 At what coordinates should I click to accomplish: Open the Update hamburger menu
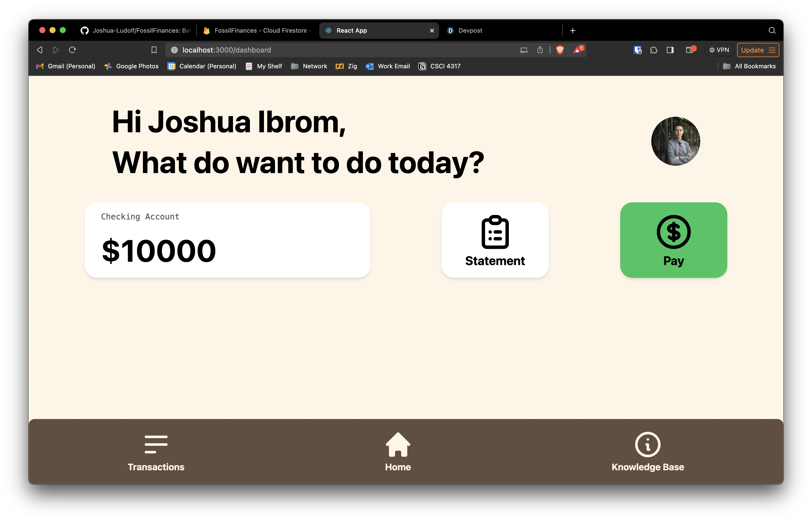click(x=758, y=50)
